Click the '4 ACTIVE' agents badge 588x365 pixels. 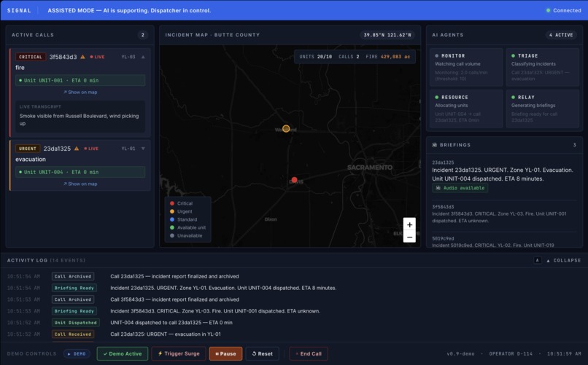(561, 35)
